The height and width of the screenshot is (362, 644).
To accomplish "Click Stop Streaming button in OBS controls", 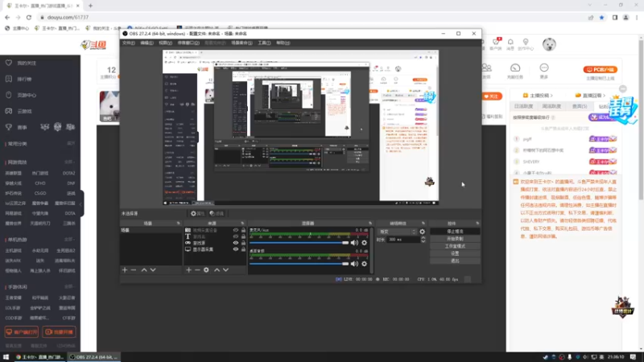I will [455, 232].
